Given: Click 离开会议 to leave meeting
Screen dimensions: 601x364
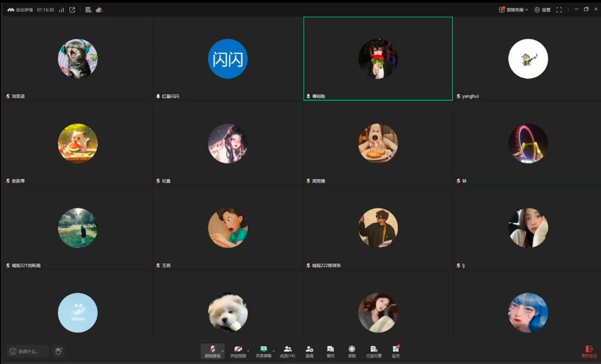Looking at the screenshot, I should click(x=589, y=351).
